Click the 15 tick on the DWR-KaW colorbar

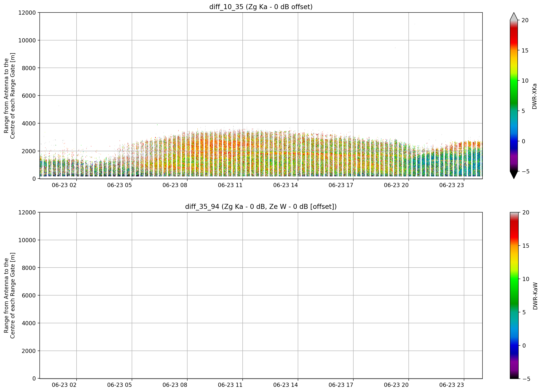tap(526, 246)
